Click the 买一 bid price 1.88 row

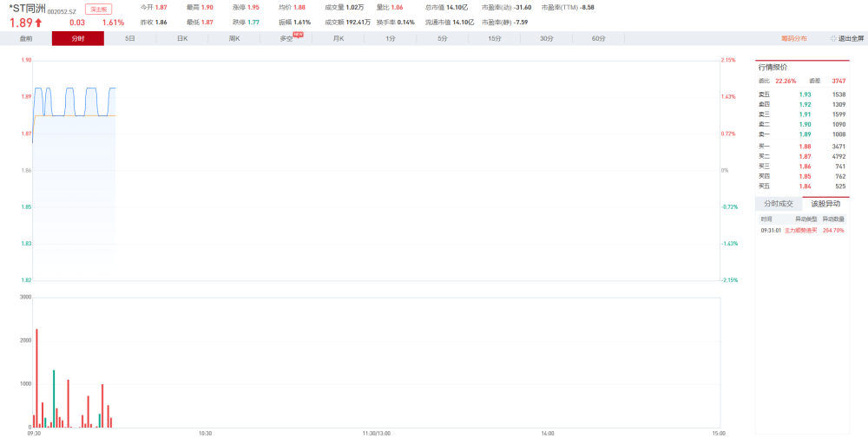(801, 147)
